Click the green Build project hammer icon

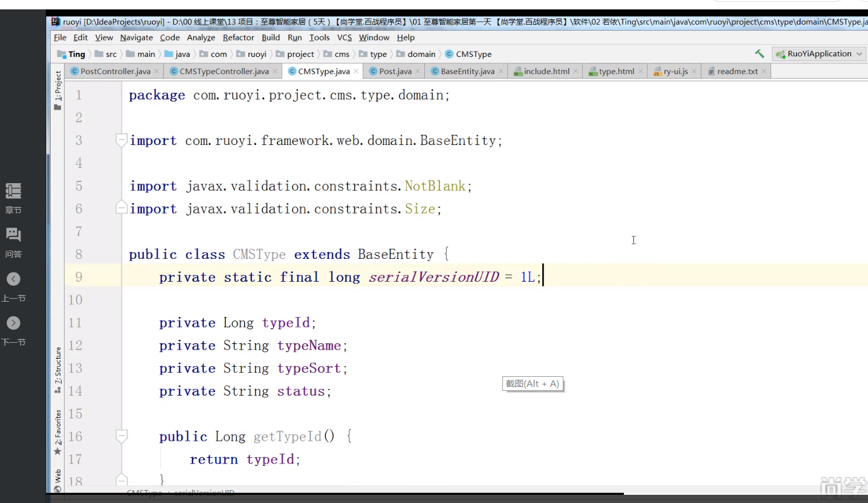(759, 53)
